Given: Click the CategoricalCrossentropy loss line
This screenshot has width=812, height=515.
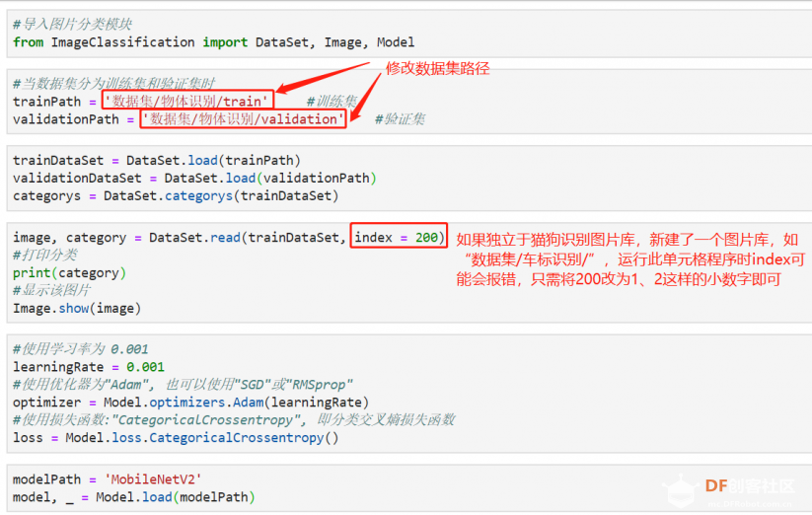Looking at the screenshot, I should click(x=176, y=438).
